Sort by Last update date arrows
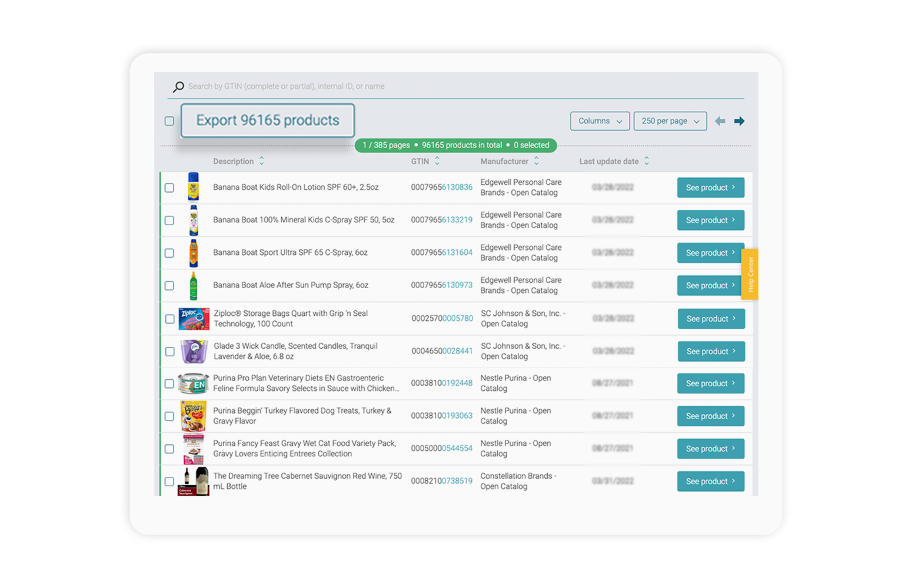Viewport: 912px width, 588px height. coord(647,161)
